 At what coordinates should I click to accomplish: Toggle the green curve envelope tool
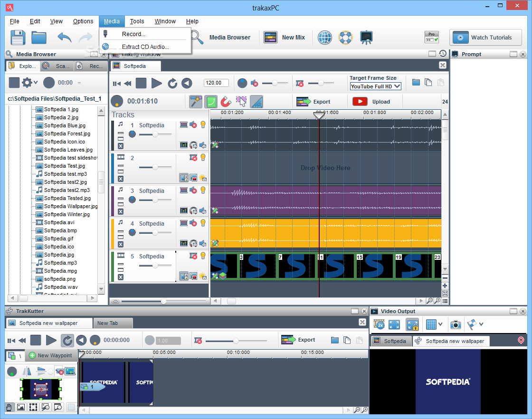tap(211, 102)
